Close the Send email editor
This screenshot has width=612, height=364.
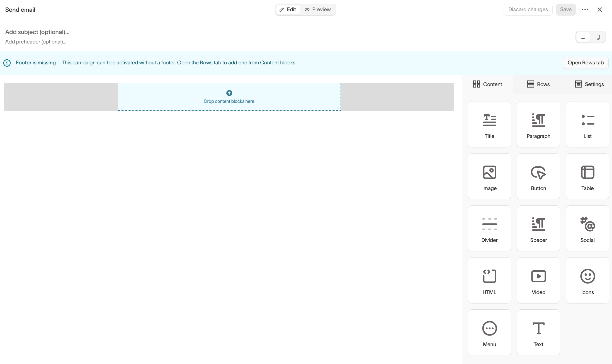pyautogui.click(x=600, y=9)
